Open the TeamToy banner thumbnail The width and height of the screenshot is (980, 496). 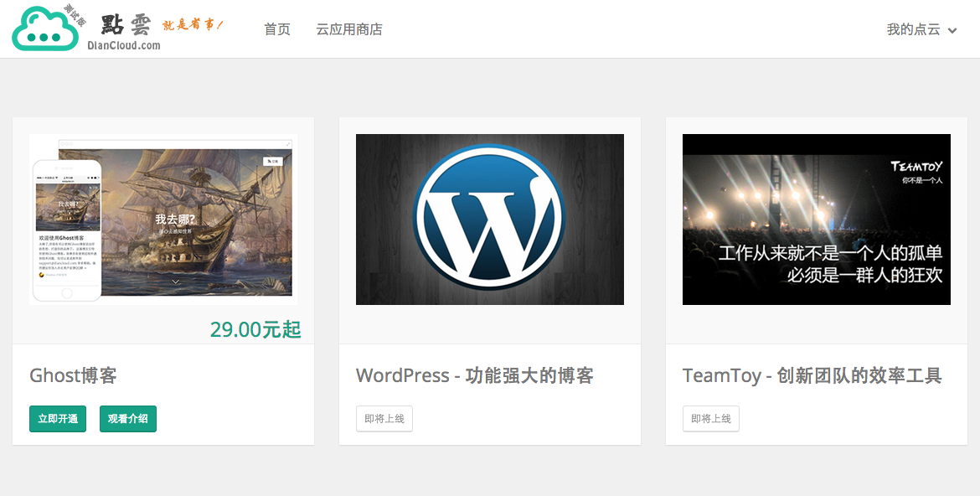817,220
